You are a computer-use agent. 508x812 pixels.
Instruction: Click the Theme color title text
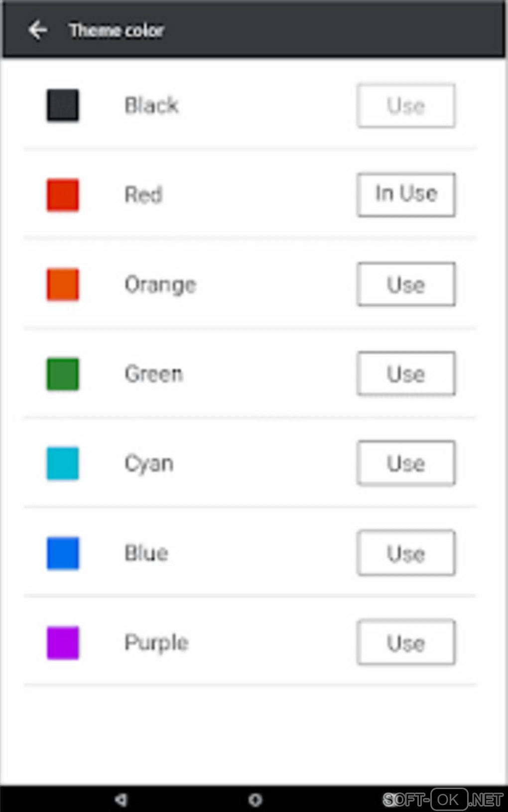117,30
